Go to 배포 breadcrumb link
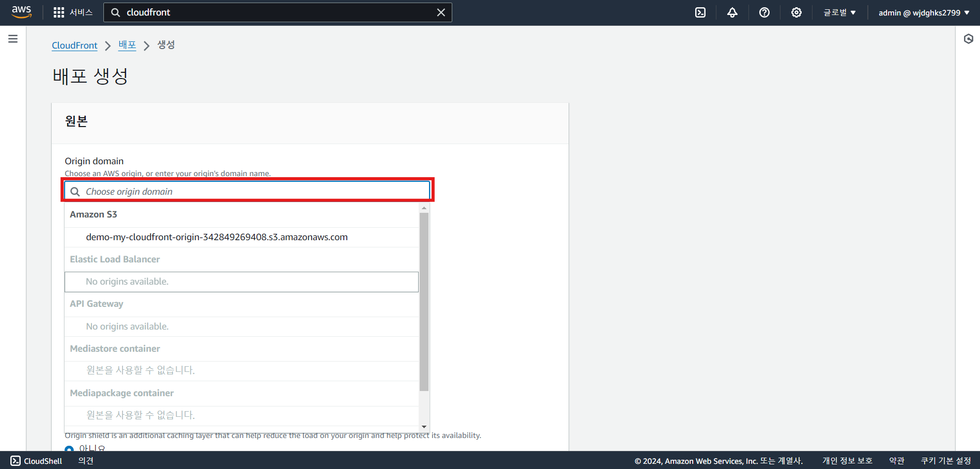The image size is (980, 469). [x=127, y=45]
